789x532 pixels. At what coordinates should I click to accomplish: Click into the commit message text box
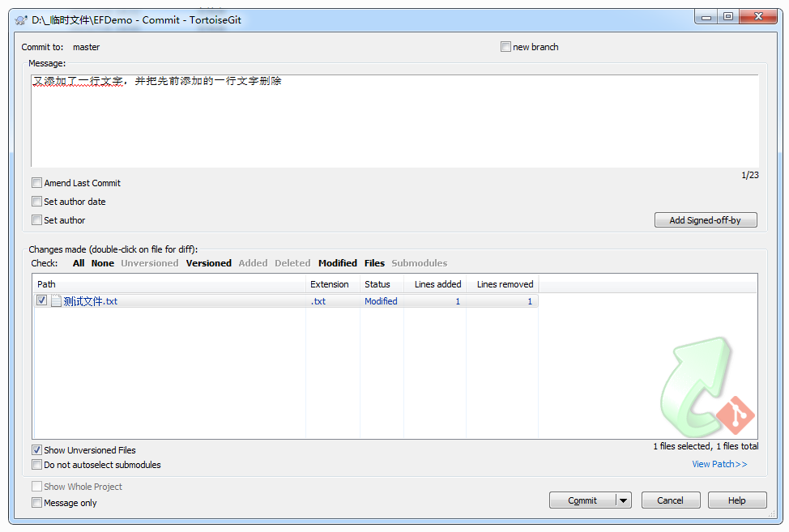pos(395,121)
